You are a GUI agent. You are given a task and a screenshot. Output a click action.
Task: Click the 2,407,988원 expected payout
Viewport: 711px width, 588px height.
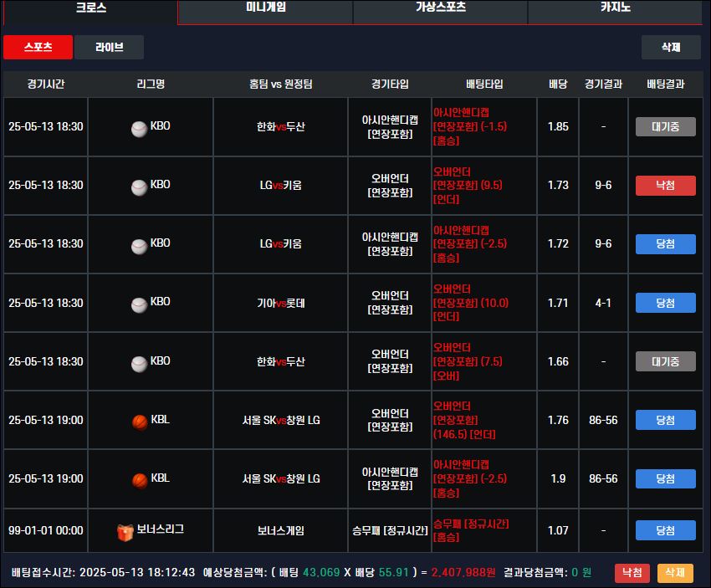pos(463,573)
